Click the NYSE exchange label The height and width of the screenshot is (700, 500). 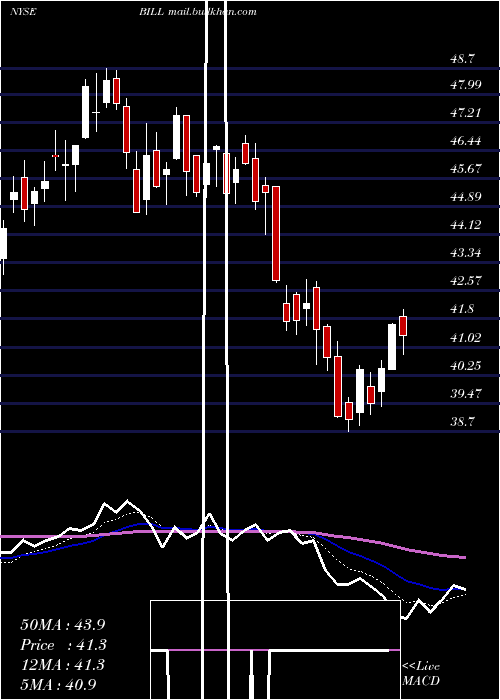[23, 12]
